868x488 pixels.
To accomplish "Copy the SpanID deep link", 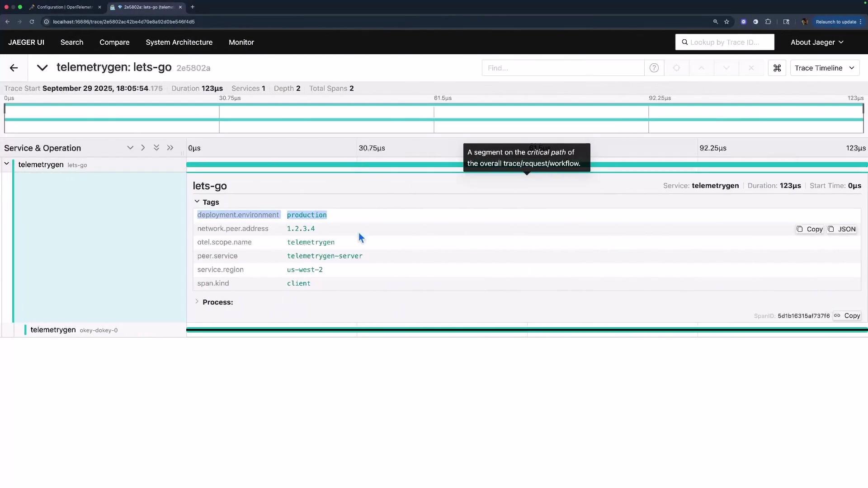I will pyautogui.click(x=847, y=316).
